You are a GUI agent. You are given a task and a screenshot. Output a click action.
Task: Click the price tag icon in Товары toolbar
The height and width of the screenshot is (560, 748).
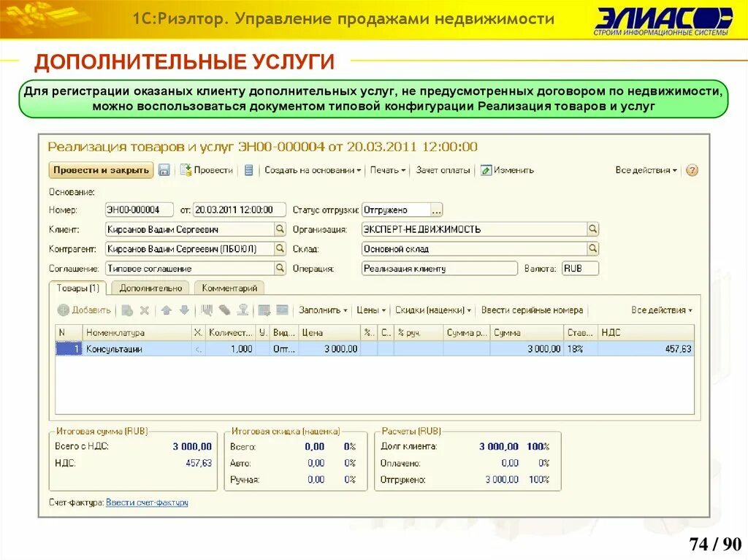[x=224, y=310]
